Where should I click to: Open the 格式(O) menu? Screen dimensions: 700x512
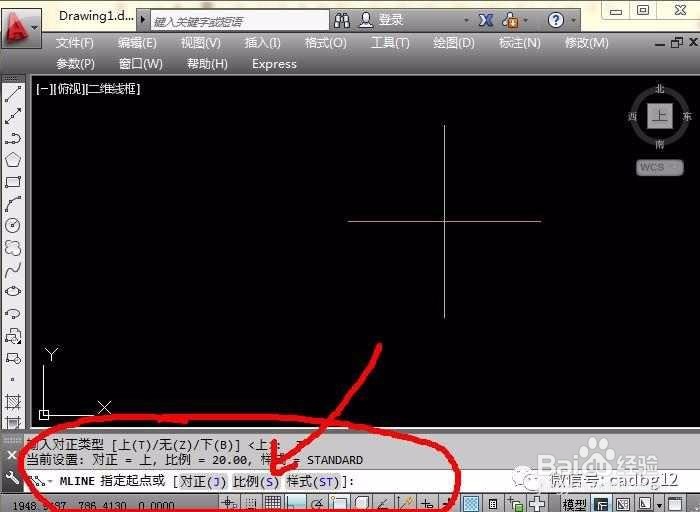point(325,43)
